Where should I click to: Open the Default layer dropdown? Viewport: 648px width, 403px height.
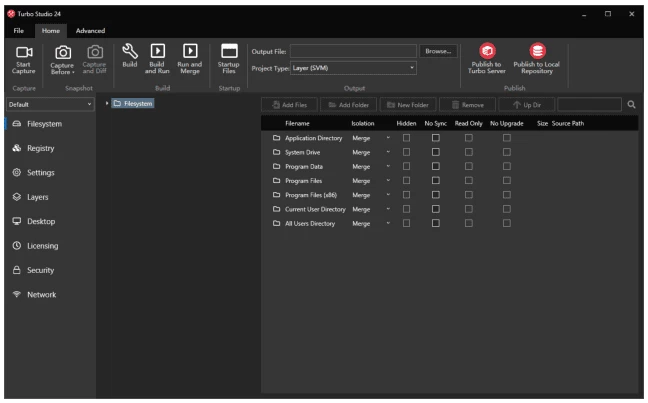tap(48, 104)
